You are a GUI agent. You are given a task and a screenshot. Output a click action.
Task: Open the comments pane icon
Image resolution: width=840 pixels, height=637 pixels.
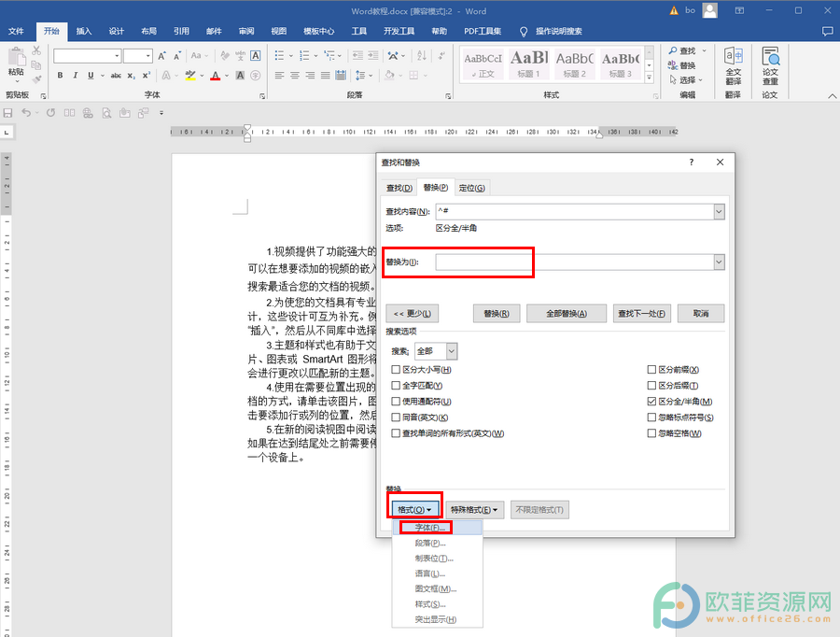[x=827, y=31]
